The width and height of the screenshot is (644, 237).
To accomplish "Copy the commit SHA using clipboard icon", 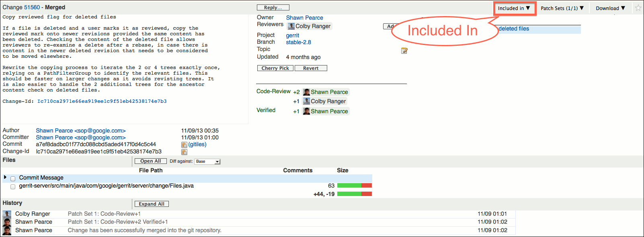I will (x=184, y=145).
